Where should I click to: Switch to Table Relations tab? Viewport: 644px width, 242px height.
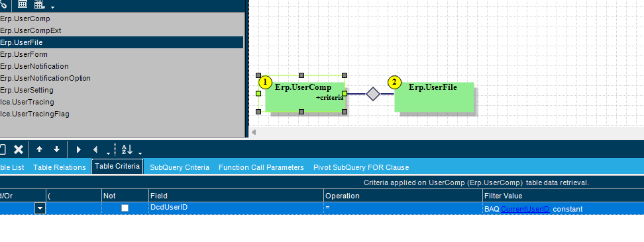(60, 167)
